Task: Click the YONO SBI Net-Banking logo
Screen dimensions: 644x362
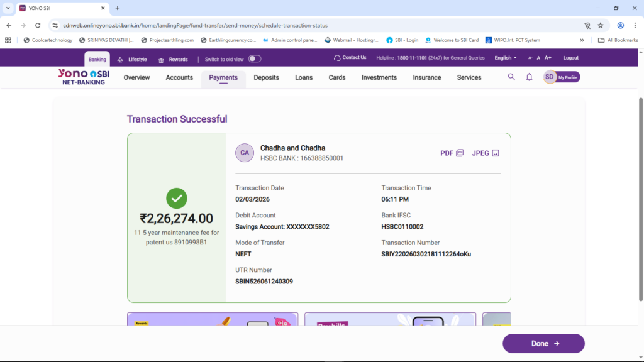Action: click(84, 77)
